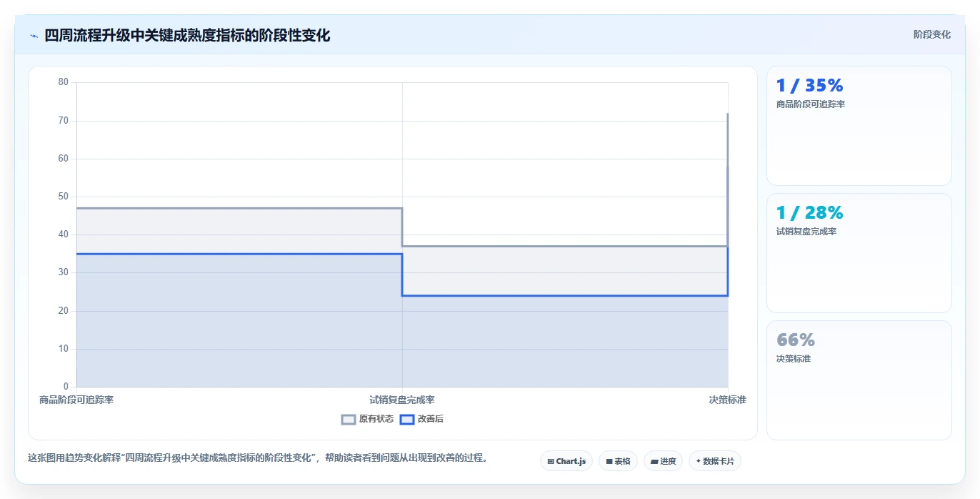Click y-axis tick label 70
The width and height of the screenshot is (980, 499).
tap(64, 121)
